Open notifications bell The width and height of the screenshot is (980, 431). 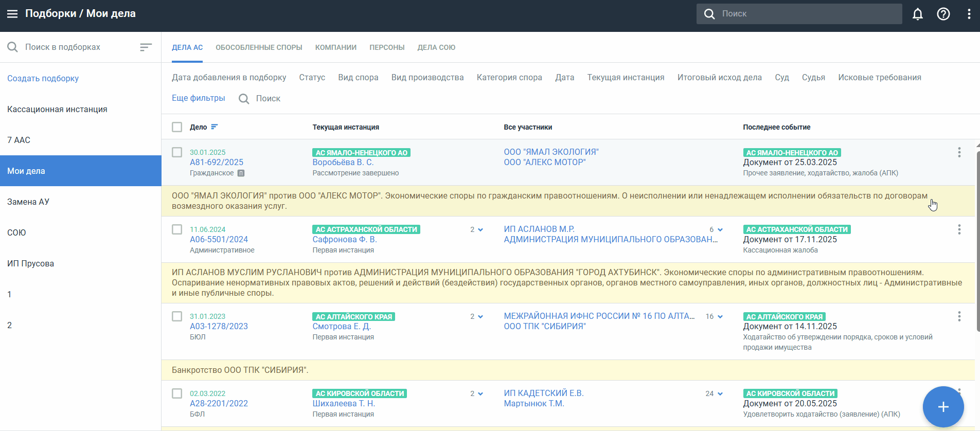[x=917, y=14]
